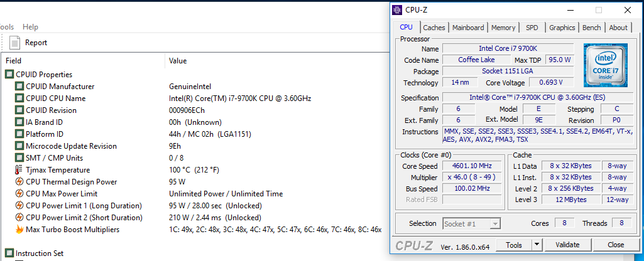This screenshot has width=644, height=261.
Task: Click the Core Speed value field
Action: pos(471,166)
